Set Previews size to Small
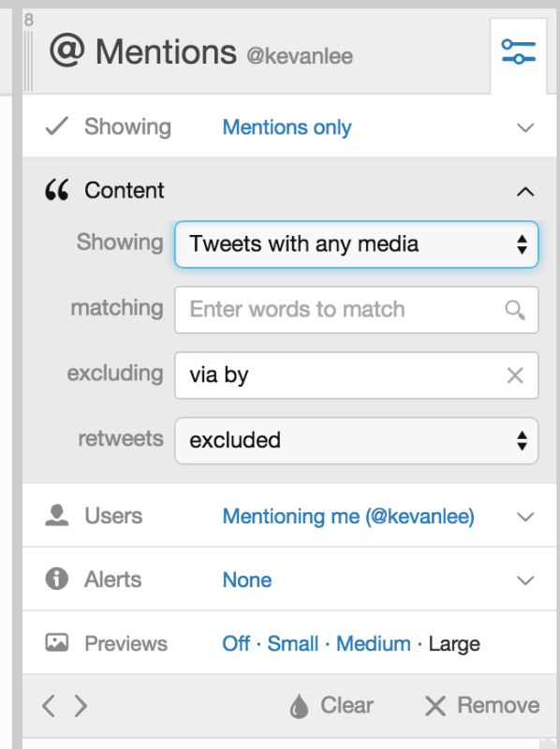 [292, 643]
